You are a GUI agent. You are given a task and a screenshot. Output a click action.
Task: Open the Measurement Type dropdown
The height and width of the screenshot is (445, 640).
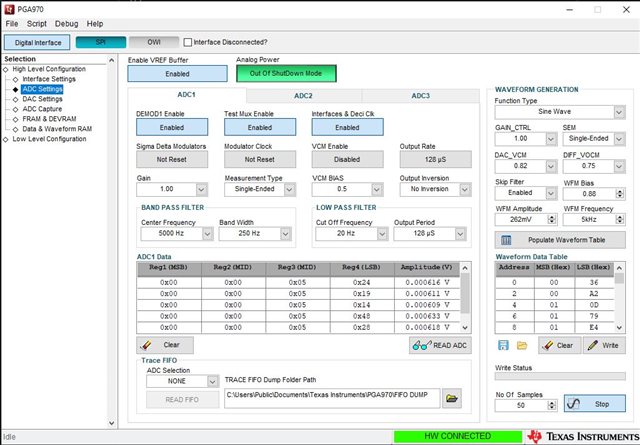pos(289,189)
